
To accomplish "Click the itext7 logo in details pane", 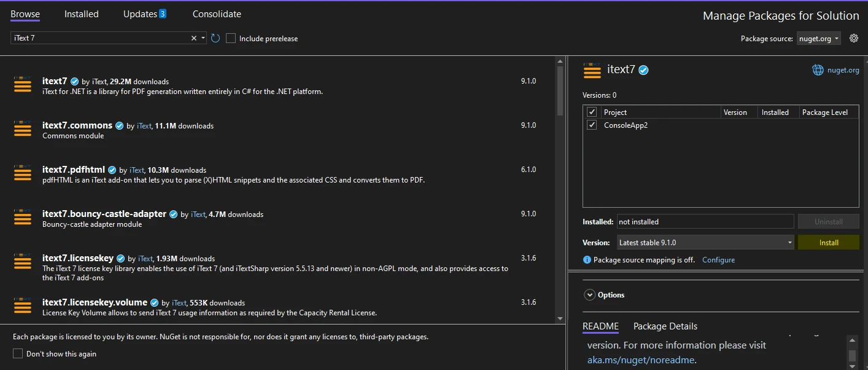I will point(592,70).
